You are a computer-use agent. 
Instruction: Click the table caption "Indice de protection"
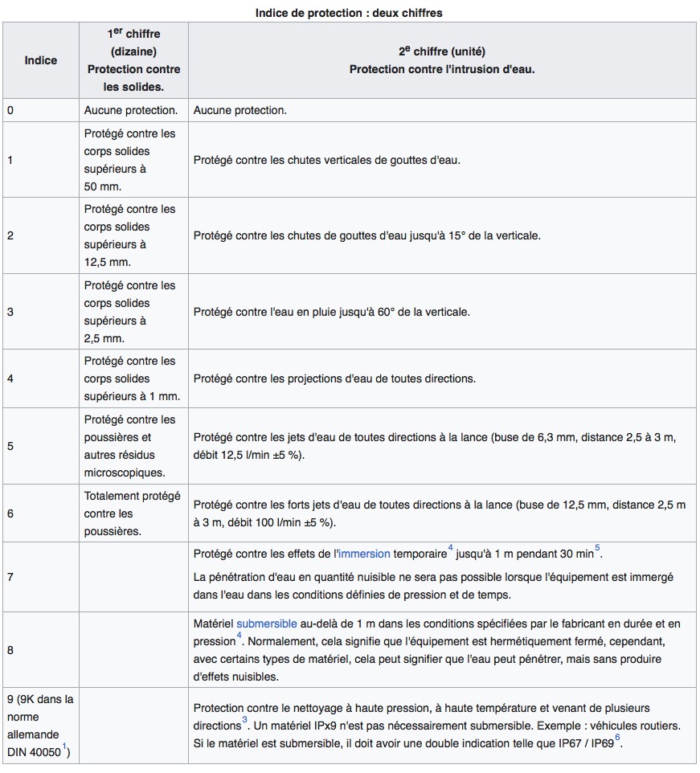point(350,13)
